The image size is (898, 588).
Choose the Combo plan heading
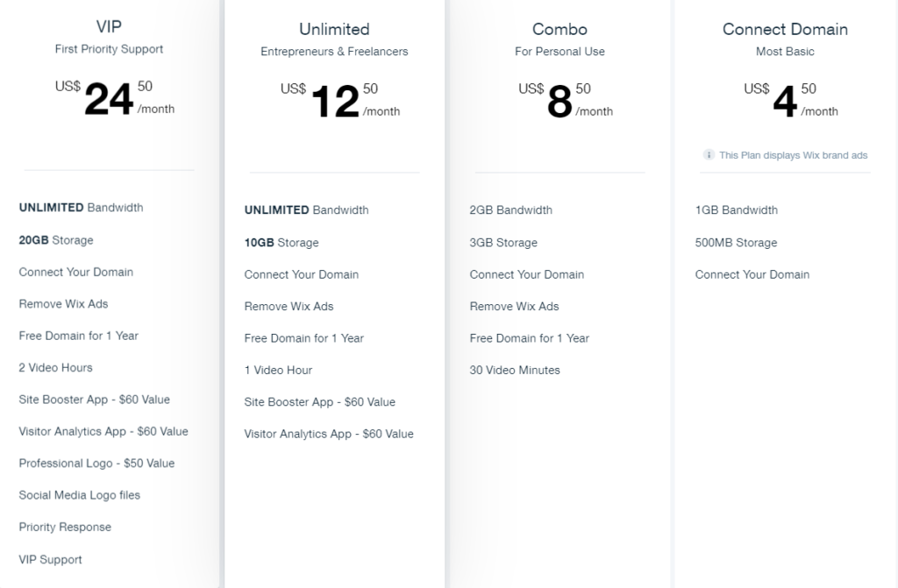coord(559,29)
